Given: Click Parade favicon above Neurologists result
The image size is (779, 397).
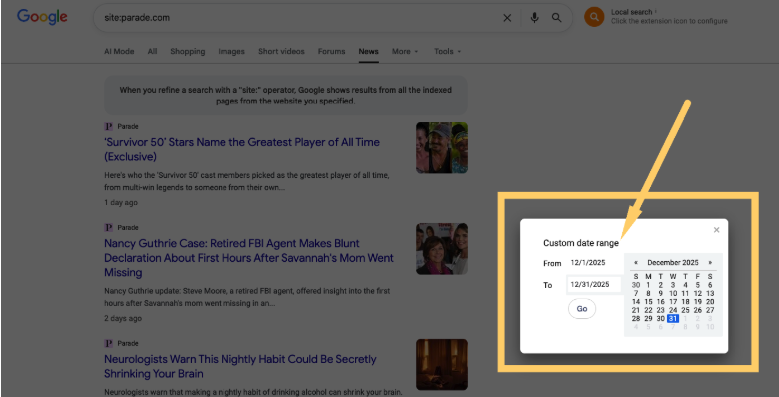Looking at the screenshot, I should pos(109,343).
